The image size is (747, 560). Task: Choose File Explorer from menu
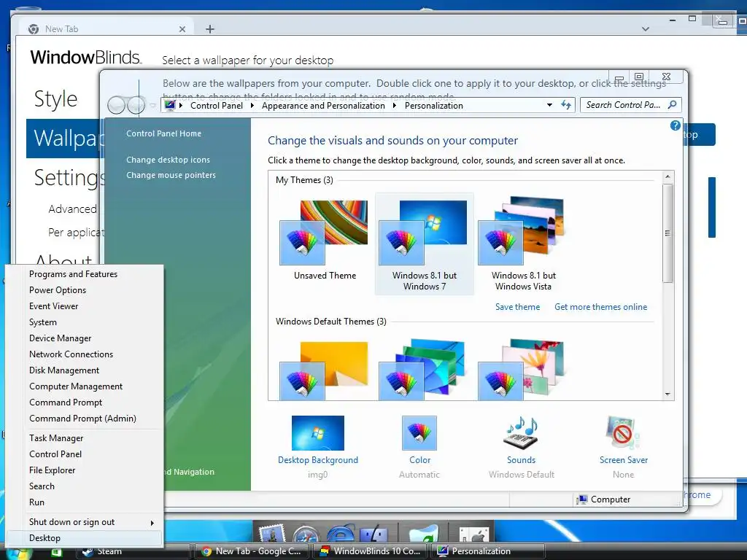pos(53,470)
